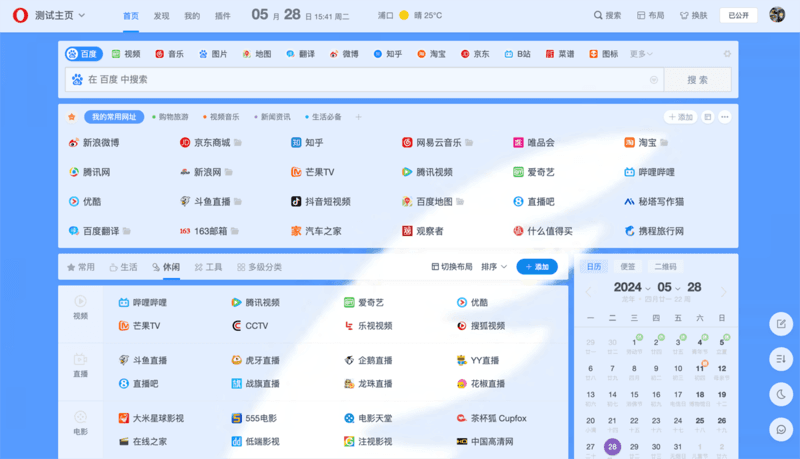Select the 地图 search engine
The image size is (800, 459).
point(257,54)
